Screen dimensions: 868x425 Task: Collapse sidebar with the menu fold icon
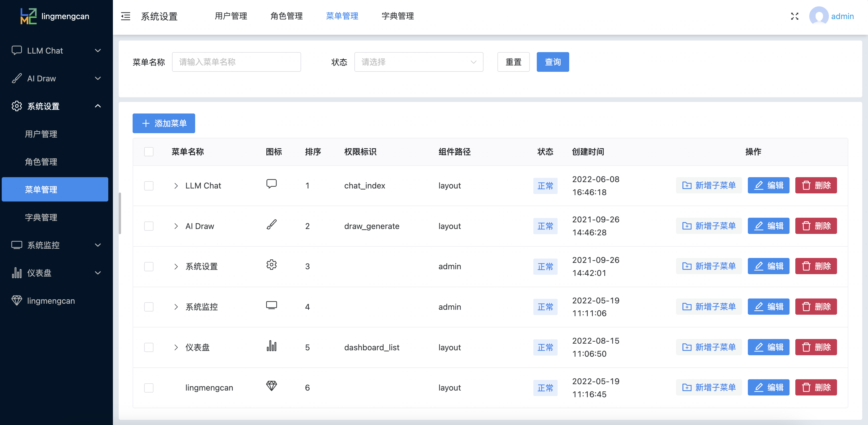point(125,16)
